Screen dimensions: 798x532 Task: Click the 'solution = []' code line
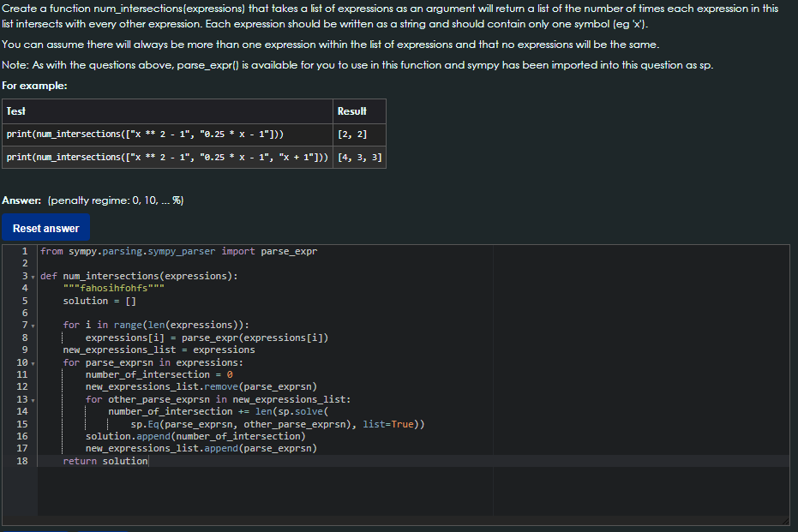[x=99, y=301]
